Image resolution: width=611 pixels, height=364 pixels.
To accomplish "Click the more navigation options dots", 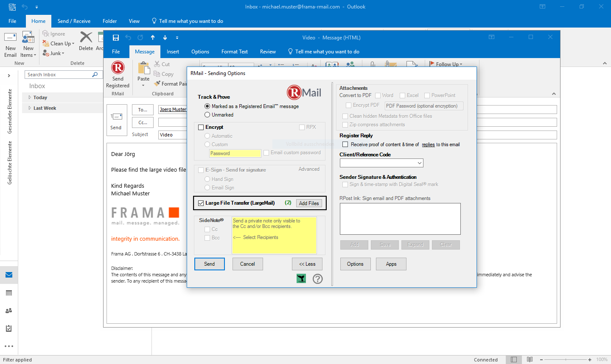I will pyautogui.click(x=9, y=346).
